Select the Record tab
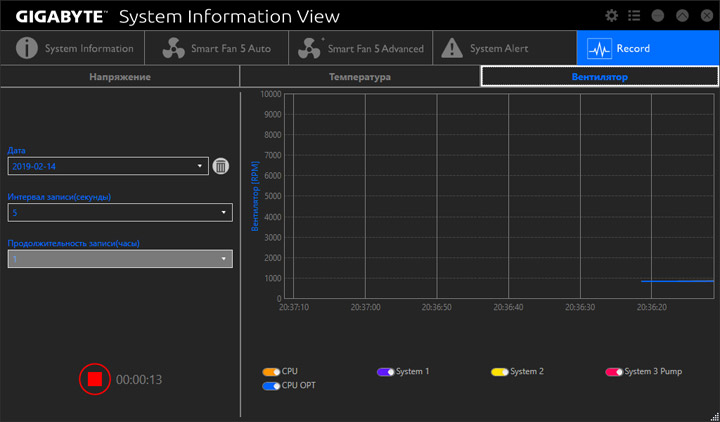Viewport: 720px width, 422px height. 648,48
